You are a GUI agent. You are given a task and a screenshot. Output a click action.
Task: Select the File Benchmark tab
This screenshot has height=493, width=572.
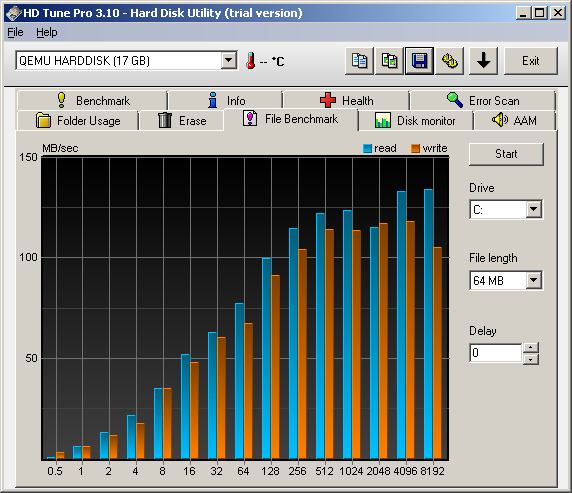click(x=291, y=119)
